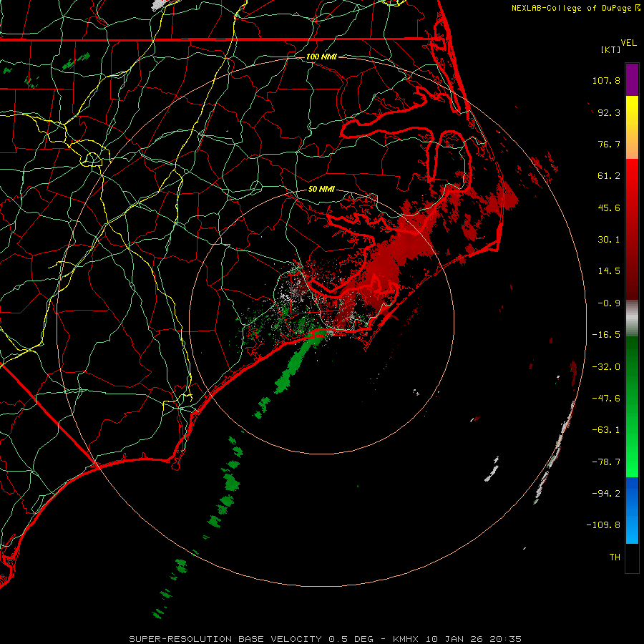
Task: Select the 76.7 scale value
Action: (609, 144)
